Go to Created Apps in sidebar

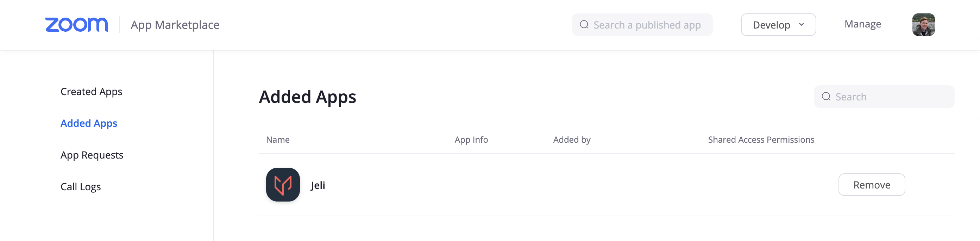(91, 92)
